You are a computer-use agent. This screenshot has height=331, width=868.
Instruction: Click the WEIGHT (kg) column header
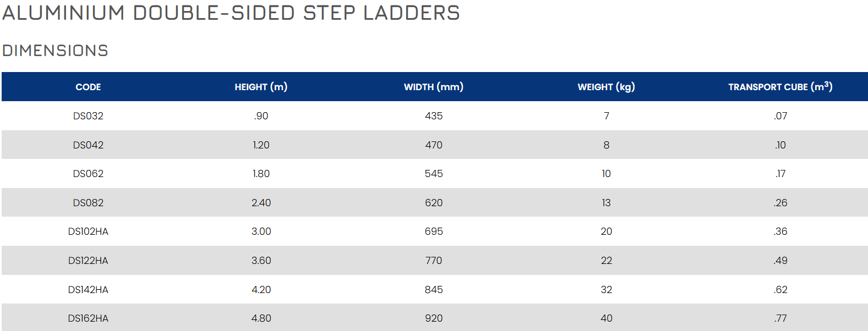(606, 87)
